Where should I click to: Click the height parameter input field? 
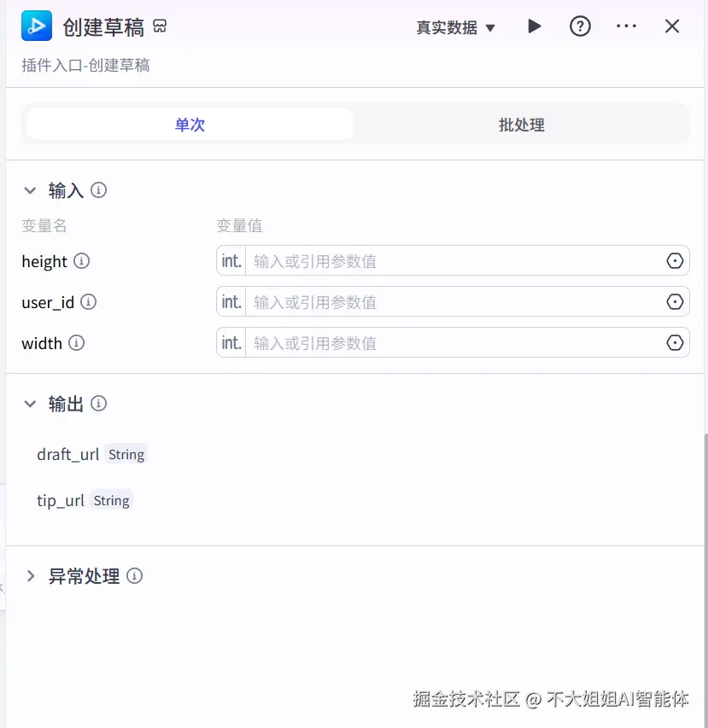444,260
